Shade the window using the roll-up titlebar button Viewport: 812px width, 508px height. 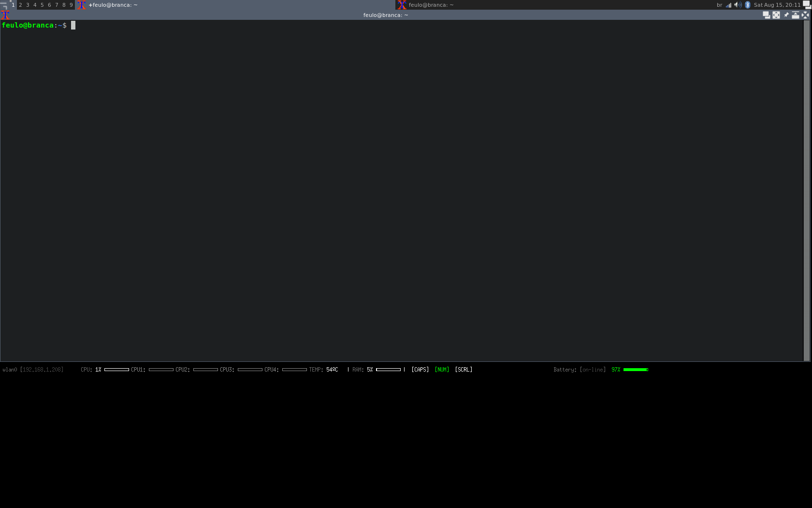click(796, 15)
